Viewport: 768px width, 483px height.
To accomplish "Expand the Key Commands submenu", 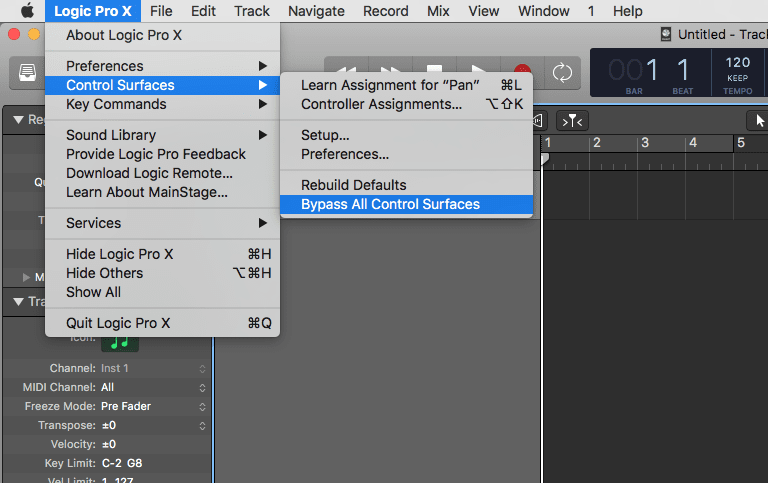I will [x=162, y=104].
